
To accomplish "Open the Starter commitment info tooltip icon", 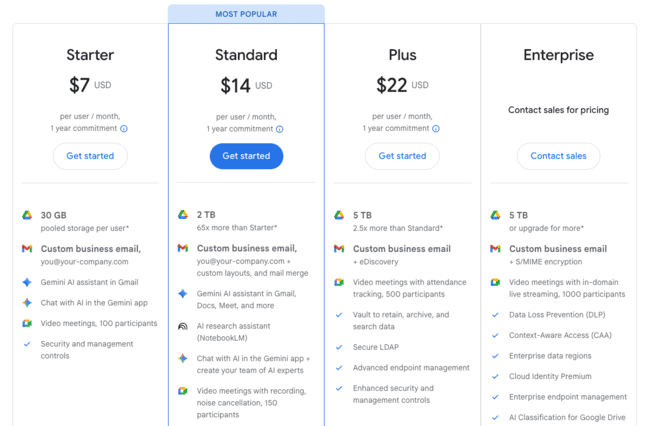I will coord(124,129).
